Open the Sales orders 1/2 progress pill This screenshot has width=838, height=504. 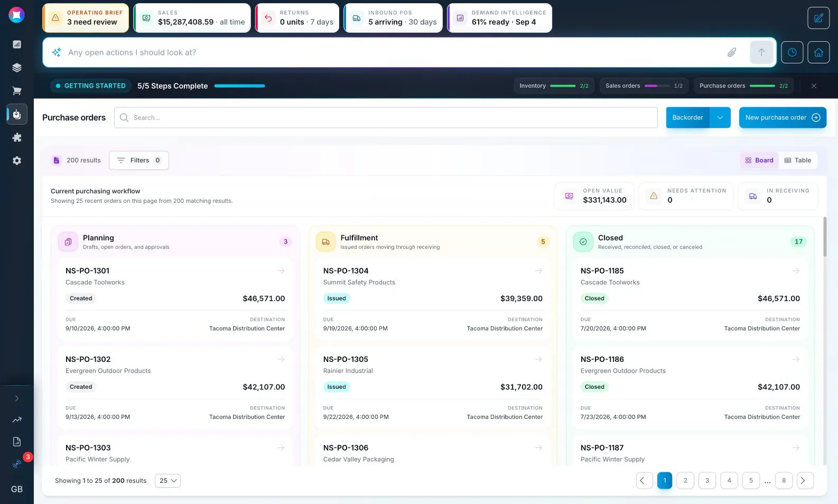[x=644, y=86]
